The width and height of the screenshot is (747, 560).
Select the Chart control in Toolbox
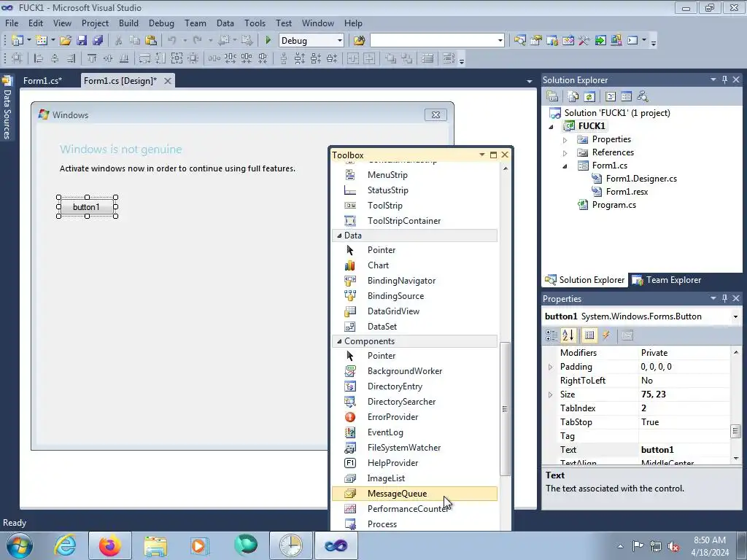pos(414,265)
